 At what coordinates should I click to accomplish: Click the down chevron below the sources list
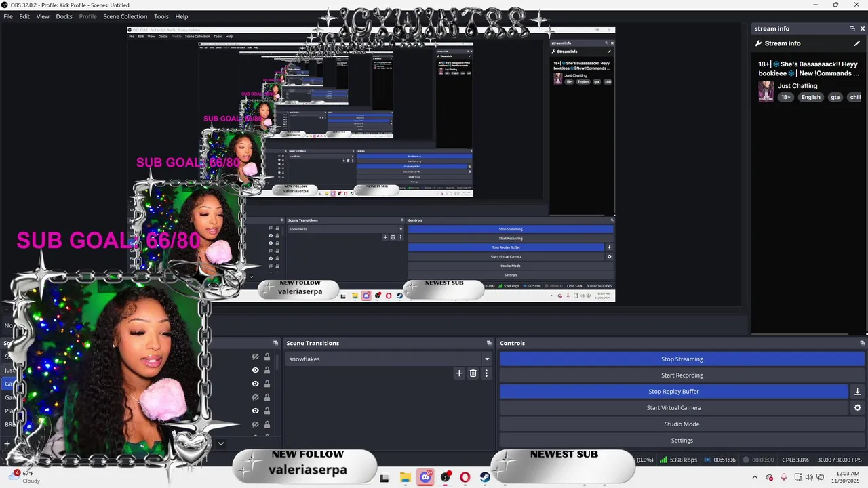coord(220,443)
